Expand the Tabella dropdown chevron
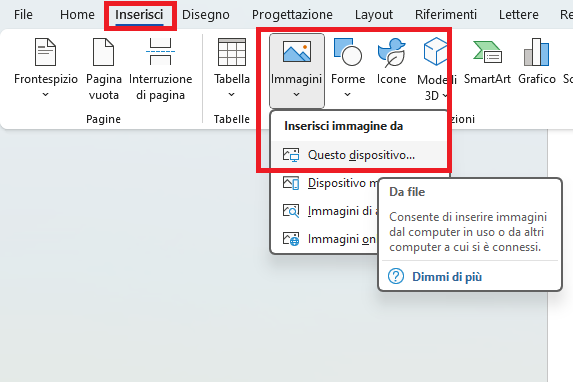 point(232,95)
